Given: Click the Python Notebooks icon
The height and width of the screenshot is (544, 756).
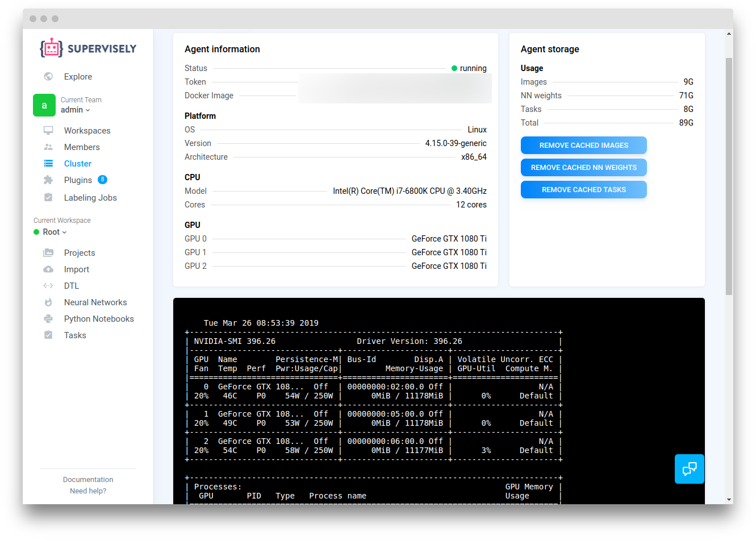Looking at the screenshot, I should (x=48, y=319).
